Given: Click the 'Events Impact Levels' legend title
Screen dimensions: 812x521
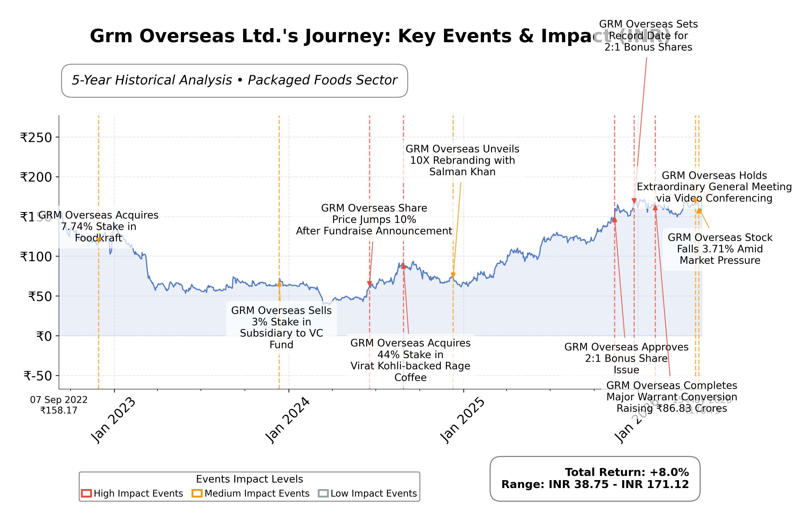Looking at the screenshot, I should point(249,479).
